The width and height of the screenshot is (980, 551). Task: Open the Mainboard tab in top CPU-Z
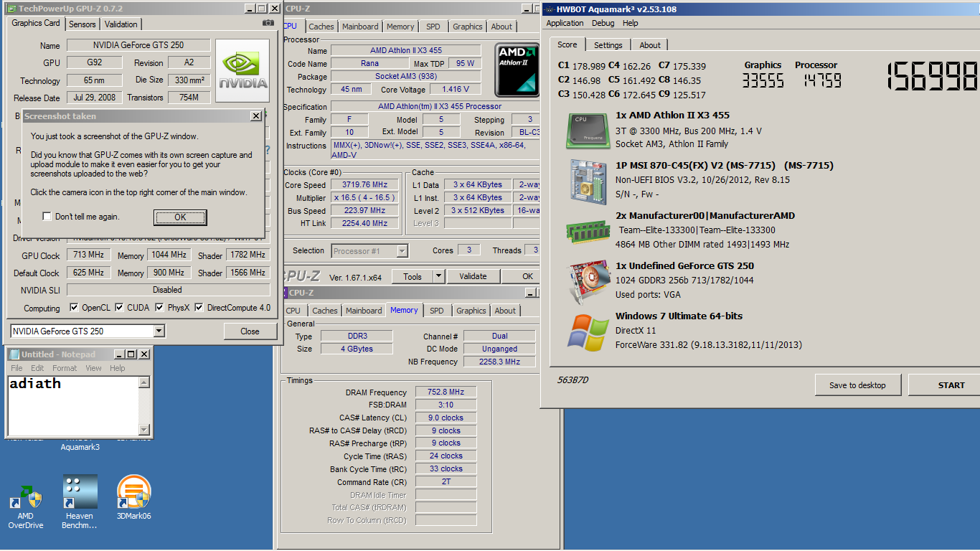(x=360, y=27)
